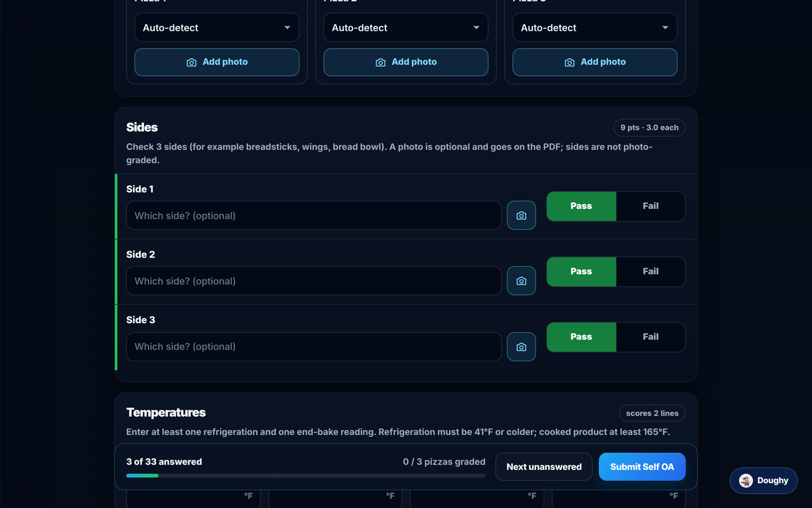812x508 pixels.
Task: Focus the Side 3 'Which side?' field
Action: pos(314,347)
